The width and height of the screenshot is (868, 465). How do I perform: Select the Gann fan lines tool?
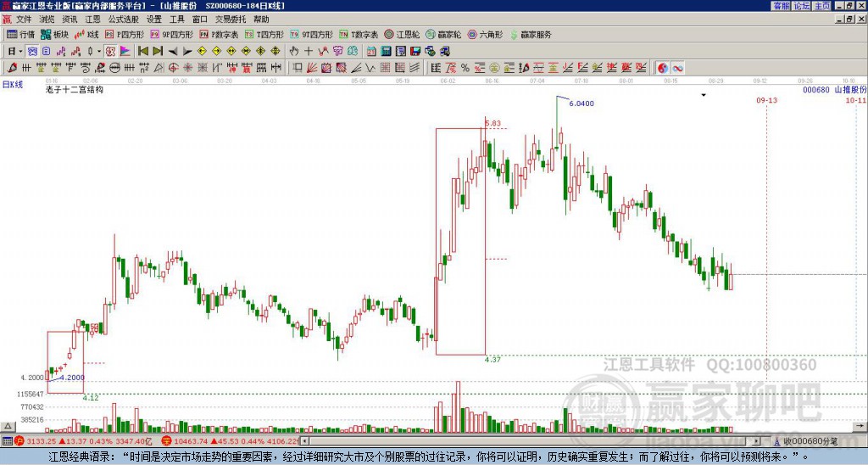(312, 68)
